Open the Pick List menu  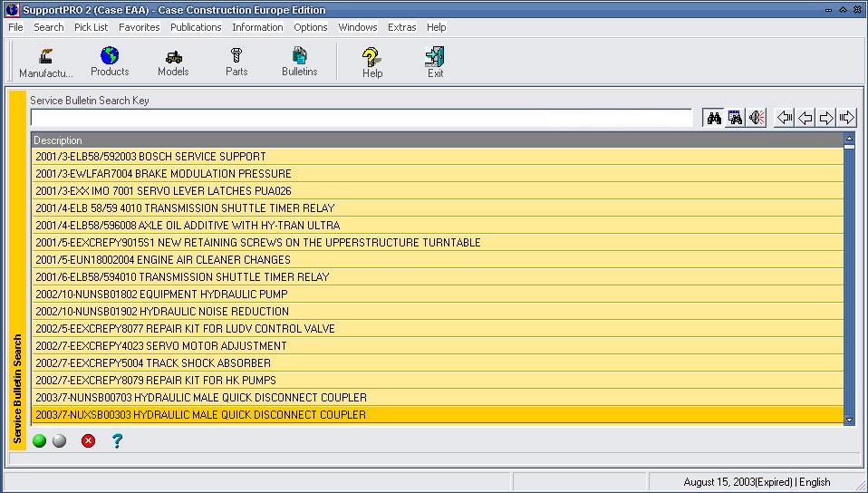pos(92,27)
